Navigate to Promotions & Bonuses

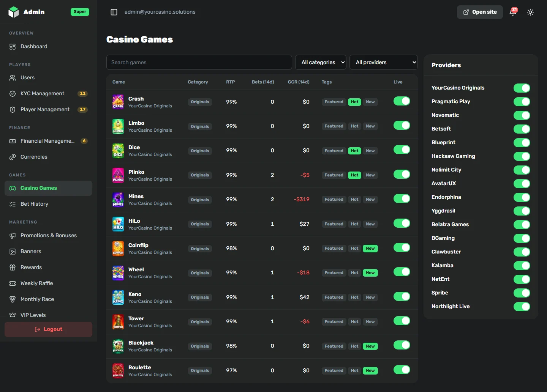click(x=48, y=235)
